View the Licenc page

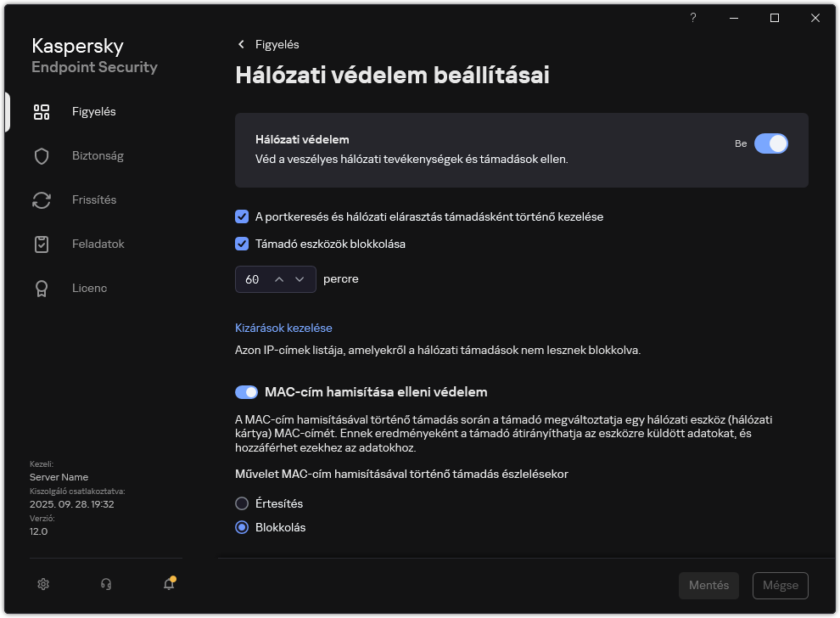pos(89,288)
